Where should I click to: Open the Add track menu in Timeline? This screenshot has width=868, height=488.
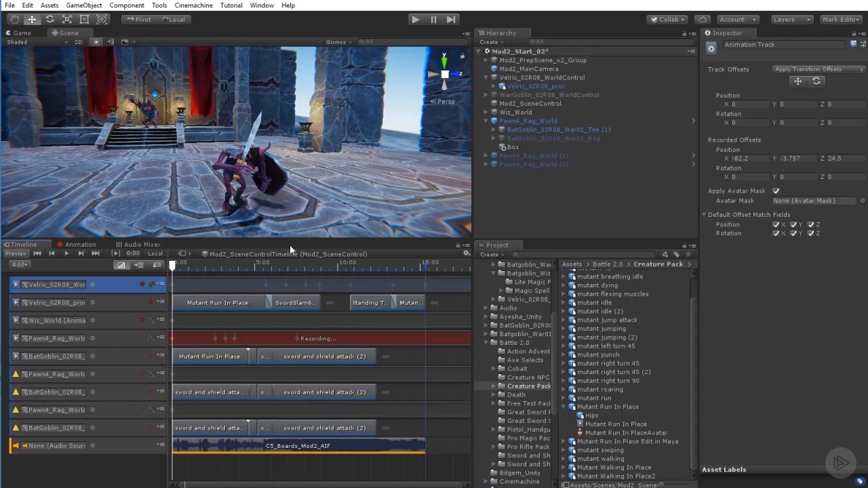click(18, 264)
